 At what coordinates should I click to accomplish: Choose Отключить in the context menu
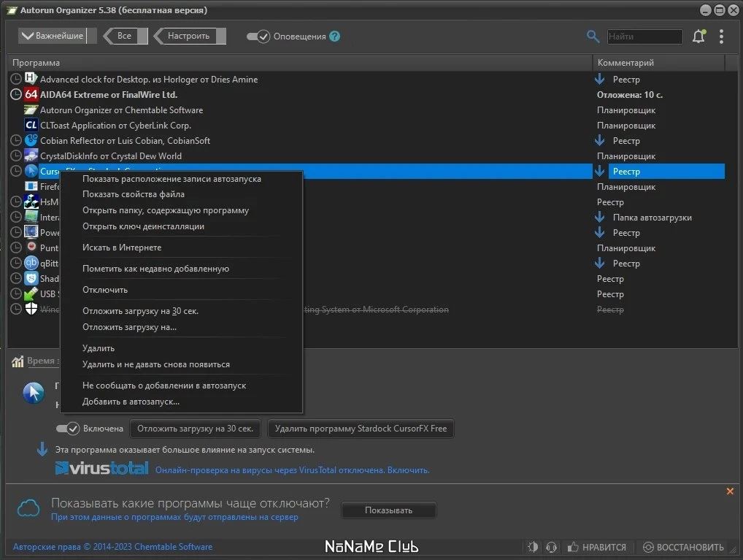105,290
